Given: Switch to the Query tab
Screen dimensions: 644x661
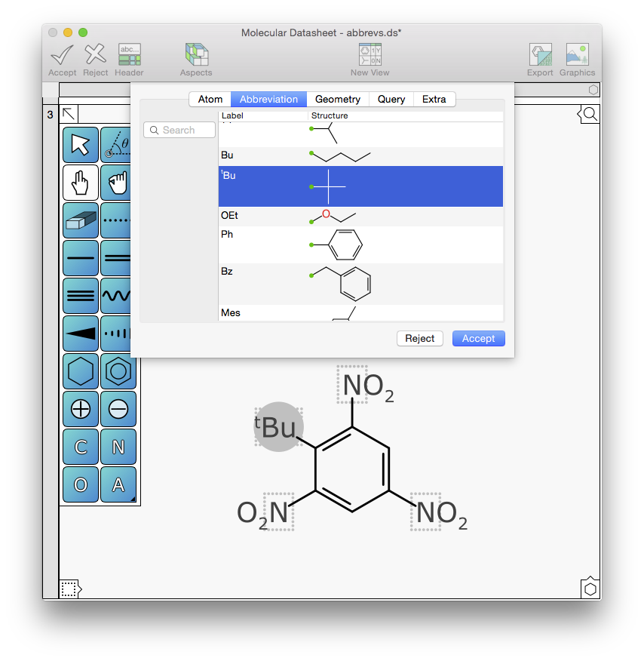Looking at the screenshot, I should (x=391, y=99).
